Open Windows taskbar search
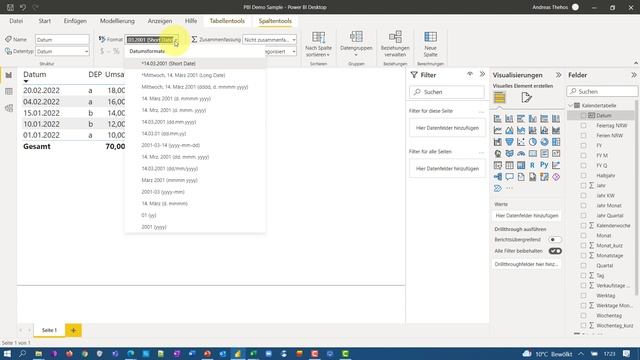 coord(22,353)
